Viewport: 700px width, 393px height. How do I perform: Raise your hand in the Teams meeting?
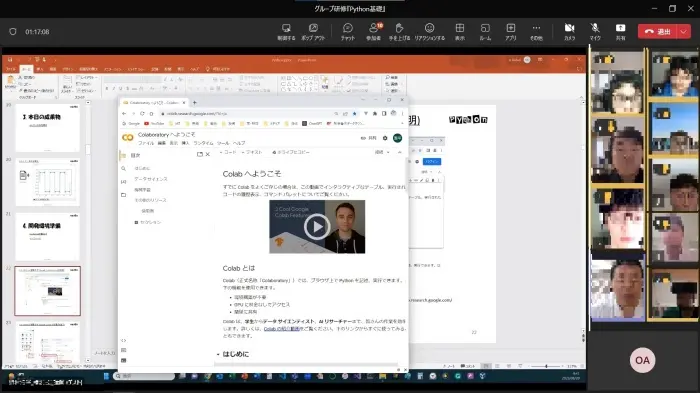(399, 32)
